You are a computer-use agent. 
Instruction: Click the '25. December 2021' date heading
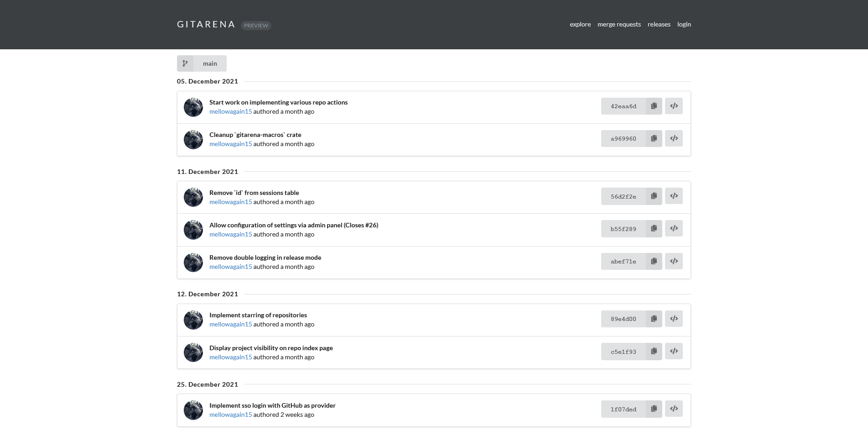click(x=208, y=384)
